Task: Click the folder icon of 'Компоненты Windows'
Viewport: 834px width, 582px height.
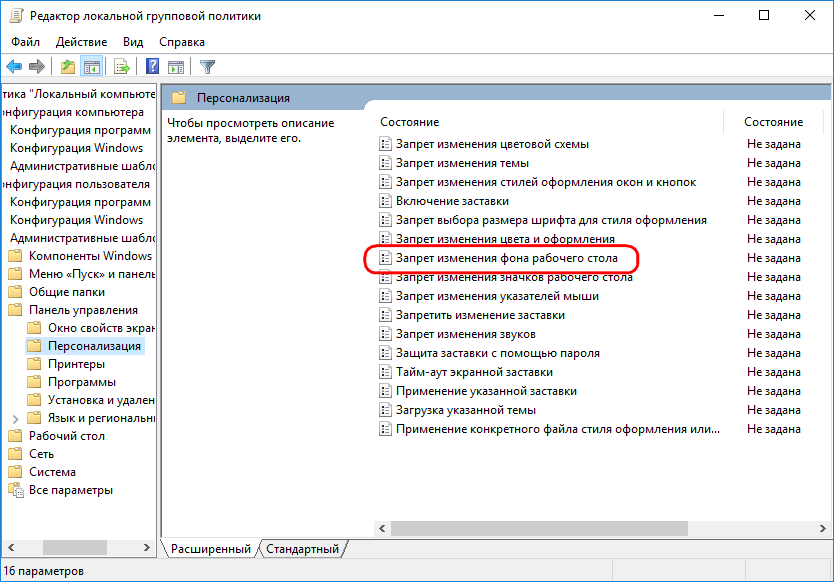Action: click(15, 256)
